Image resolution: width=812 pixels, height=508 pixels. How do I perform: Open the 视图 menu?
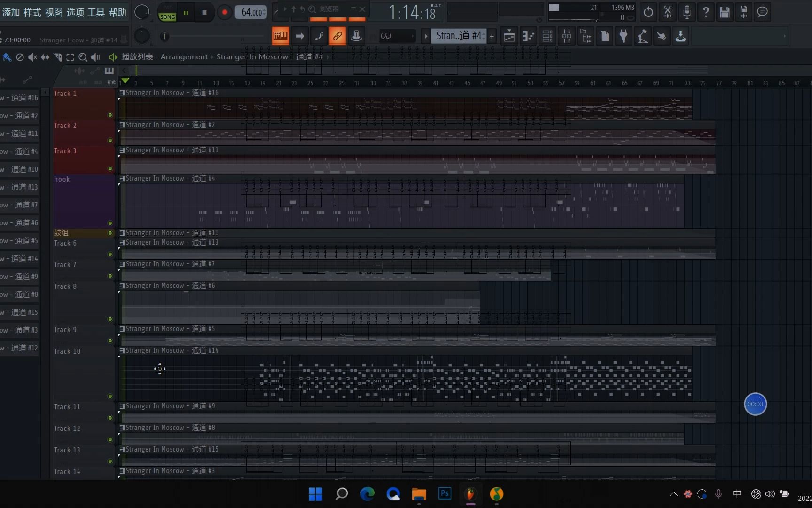pos(54,12)
